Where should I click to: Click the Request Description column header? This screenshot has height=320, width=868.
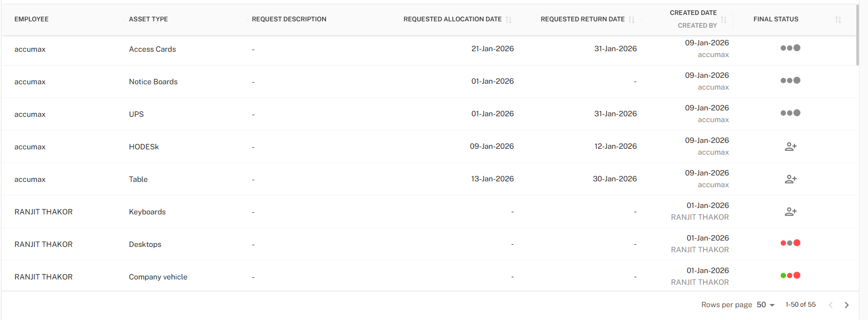tap(289, 19)
